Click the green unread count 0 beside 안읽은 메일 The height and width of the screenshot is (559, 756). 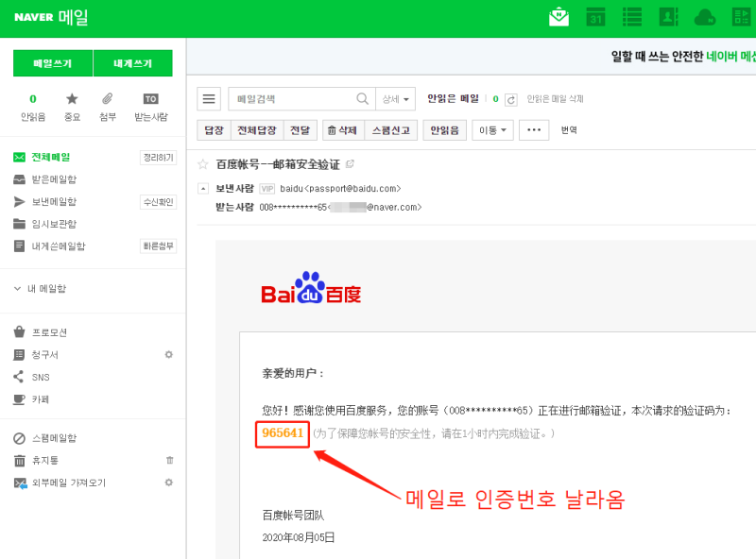495,99
